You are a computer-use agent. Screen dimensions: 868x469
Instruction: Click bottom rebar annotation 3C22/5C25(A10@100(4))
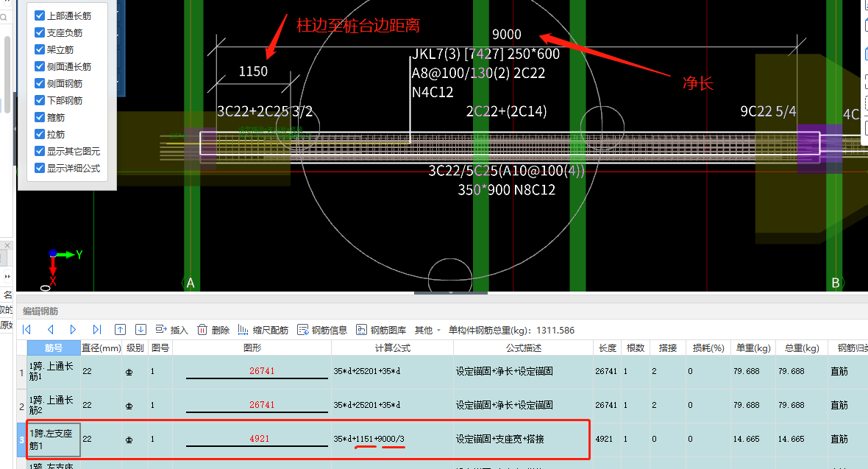coord(506,170)
